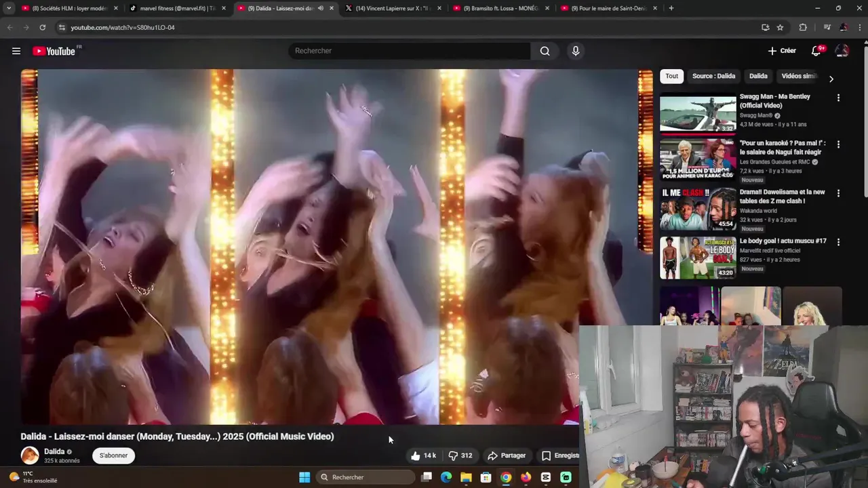The height and width of the screenshot is (488, 868).
Task: Dislike the video (312)
Action: 460,455
